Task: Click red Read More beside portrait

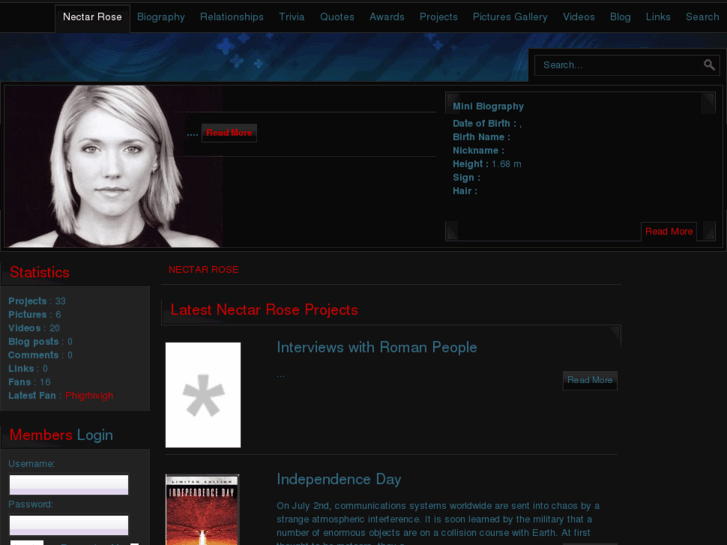Action: [229, 133]
